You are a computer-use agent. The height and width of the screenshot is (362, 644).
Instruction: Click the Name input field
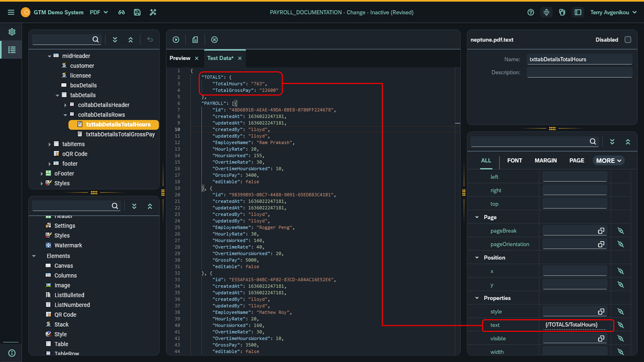pos(579,59)
